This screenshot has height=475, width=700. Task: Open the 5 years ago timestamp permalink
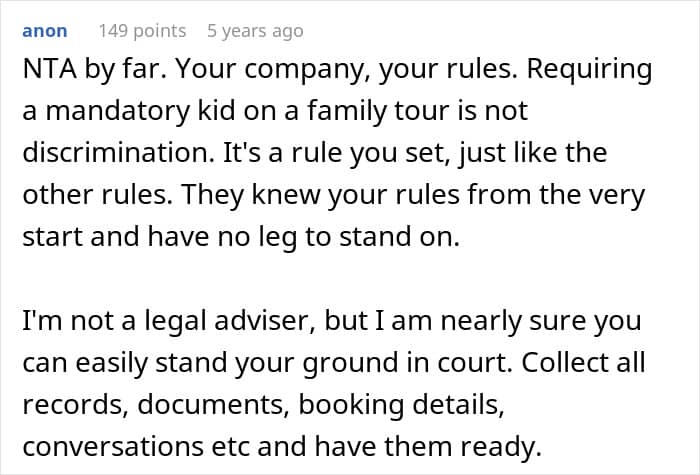[x=255, y=31]
